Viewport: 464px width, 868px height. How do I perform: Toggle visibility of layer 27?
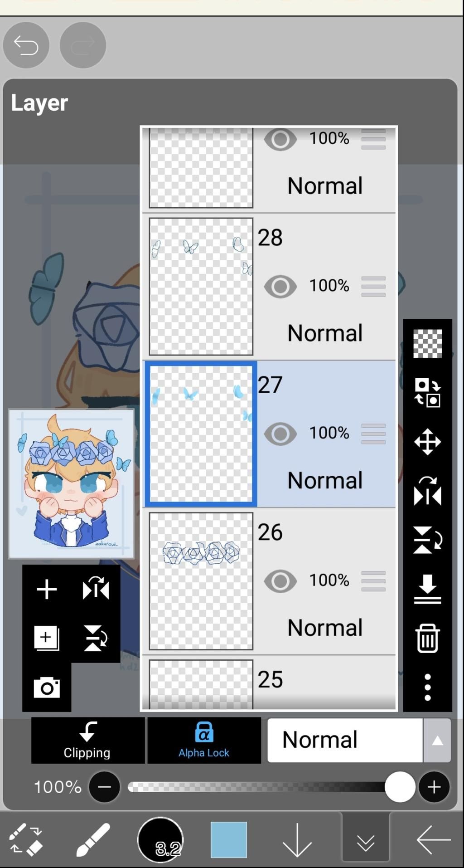[x=280, y=434]
